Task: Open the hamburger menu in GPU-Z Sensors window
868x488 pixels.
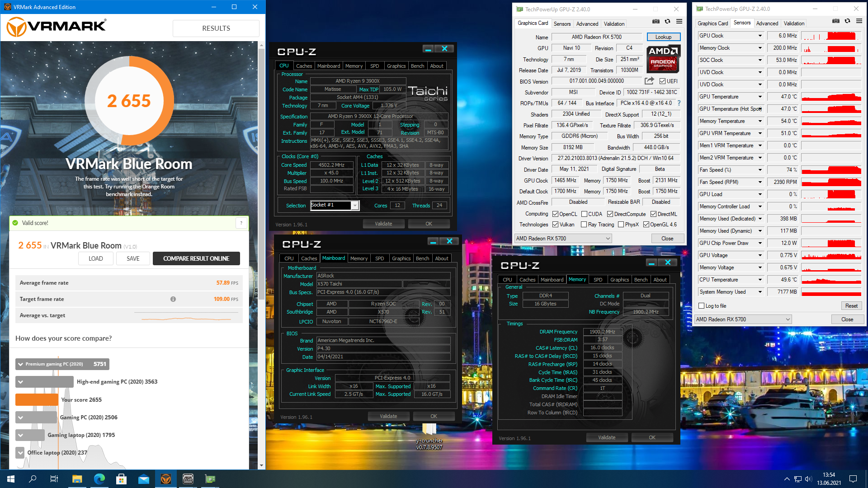Action: point(859,21)
